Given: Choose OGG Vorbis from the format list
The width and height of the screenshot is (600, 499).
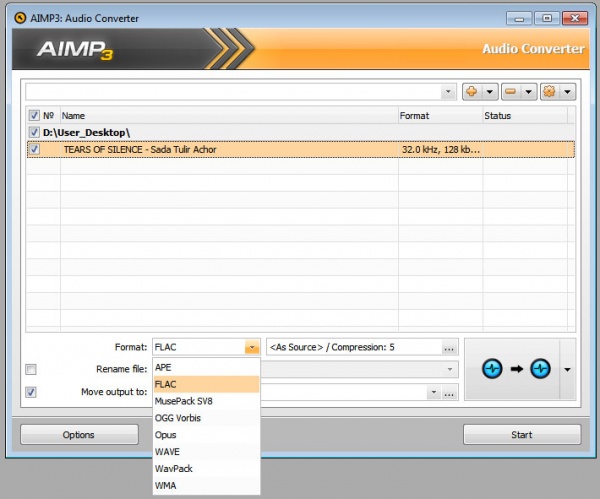Looking at the screenshot, I should coord(207,418).
